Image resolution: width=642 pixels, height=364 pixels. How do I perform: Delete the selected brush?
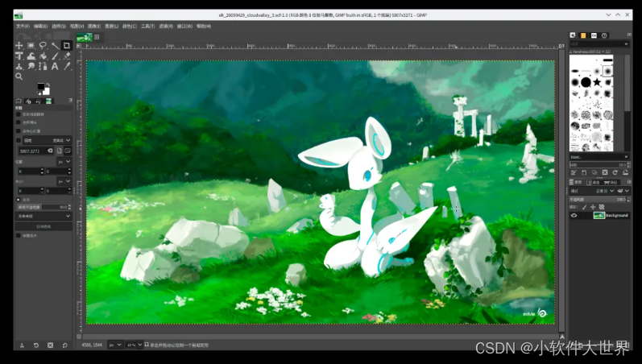point(605,172)
